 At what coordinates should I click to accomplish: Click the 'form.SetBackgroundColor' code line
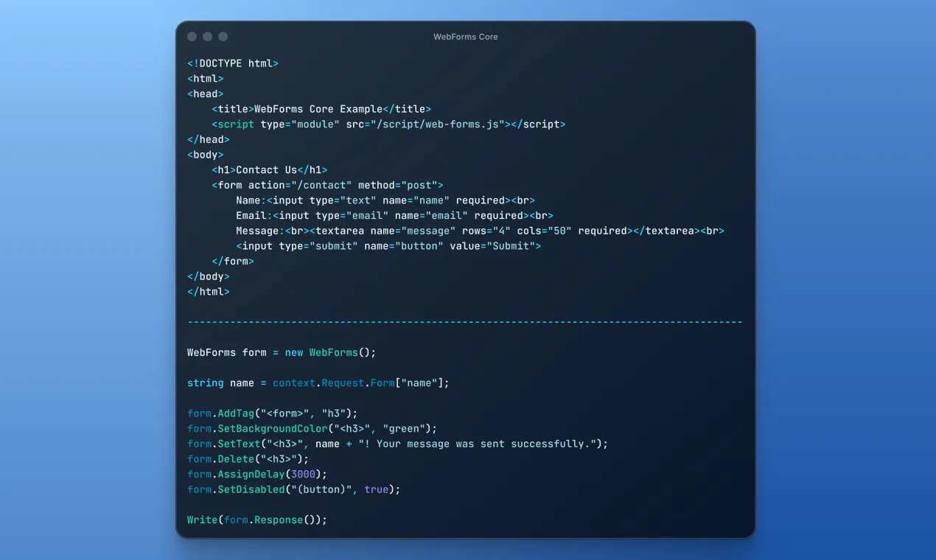[312, 429]
